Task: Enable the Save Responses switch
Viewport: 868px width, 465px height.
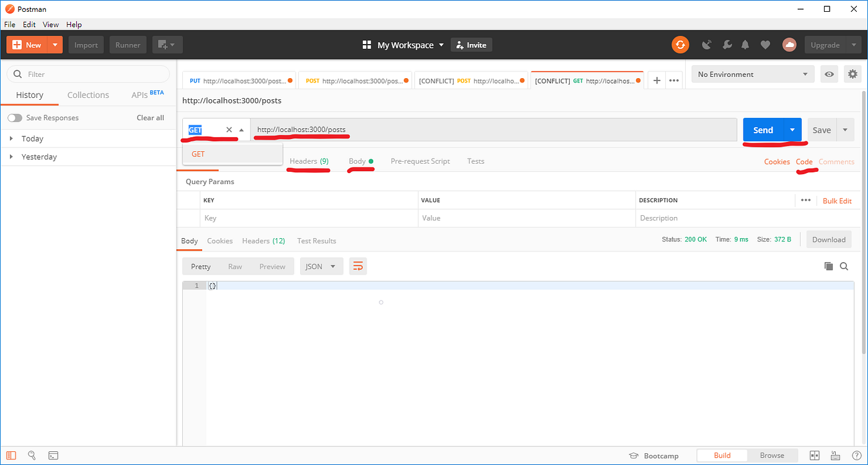Action: pyautogui.click(x=14, y=117)
